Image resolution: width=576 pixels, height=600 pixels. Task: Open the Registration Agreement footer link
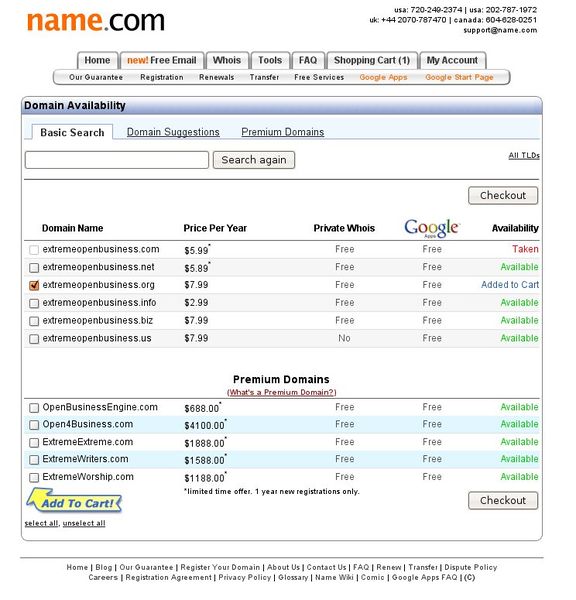168,577
